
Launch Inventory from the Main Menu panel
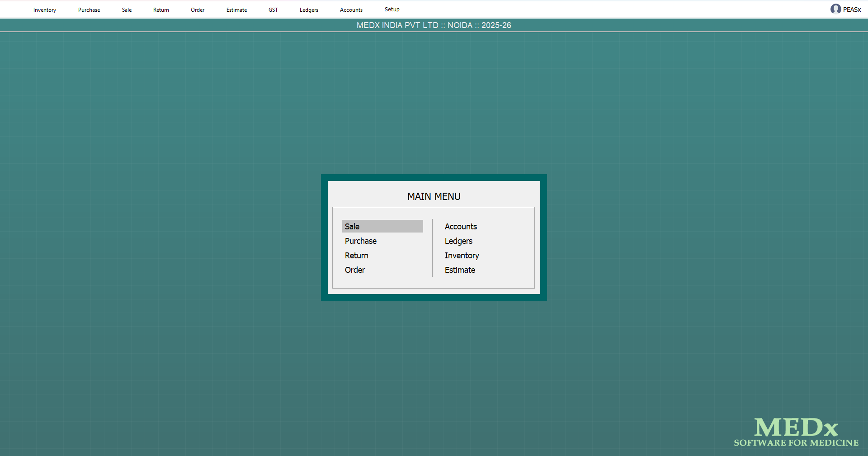tap(462, 256)
